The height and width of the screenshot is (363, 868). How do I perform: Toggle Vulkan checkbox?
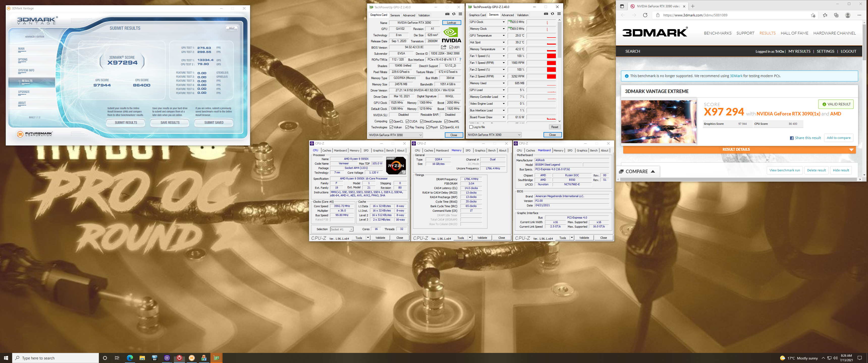pos(391,127)
